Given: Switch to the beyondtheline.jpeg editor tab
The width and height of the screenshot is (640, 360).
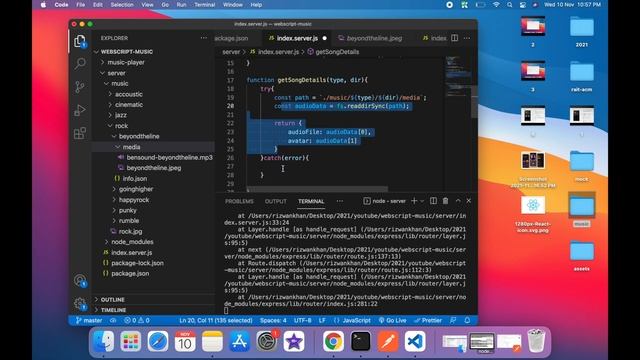Looking at the screenshot, I should [374, 38].
